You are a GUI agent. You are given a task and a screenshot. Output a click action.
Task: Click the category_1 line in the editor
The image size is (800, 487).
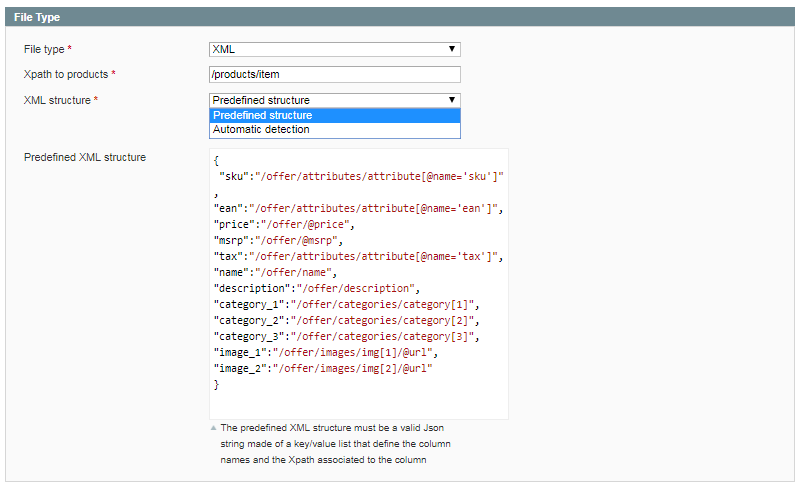pos(346,304)
